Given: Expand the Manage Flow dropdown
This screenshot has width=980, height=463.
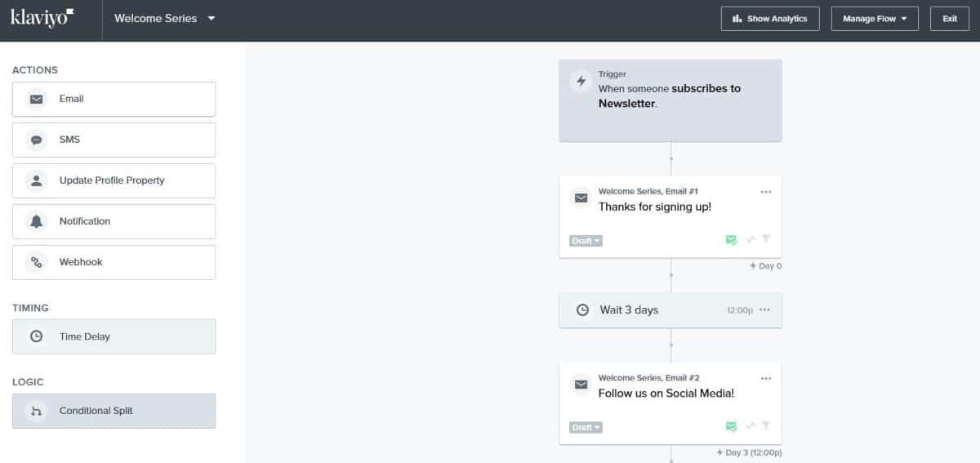Looking at the screenshot, I should [875, 19].
